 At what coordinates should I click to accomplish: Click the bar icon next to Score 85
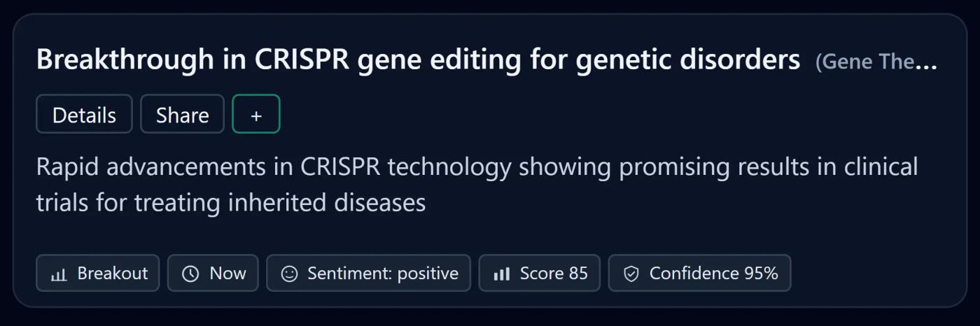tap(501, 274)
